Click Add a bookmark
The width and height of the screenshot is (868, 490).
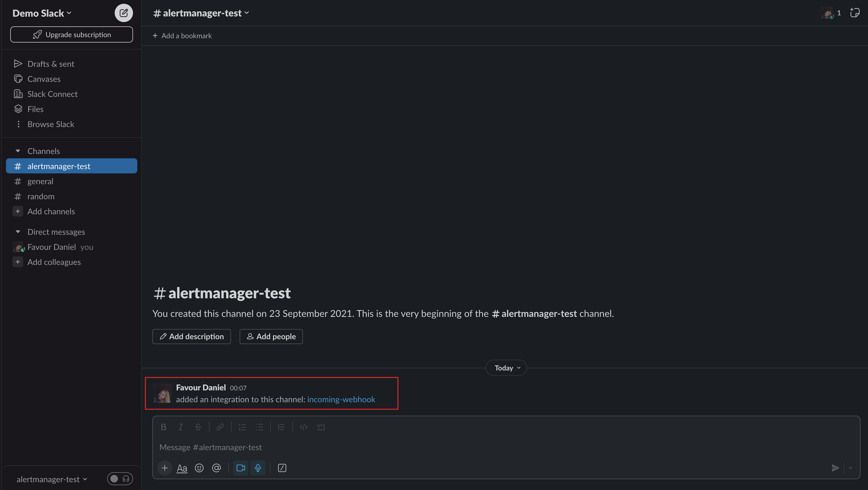[182, 36]
